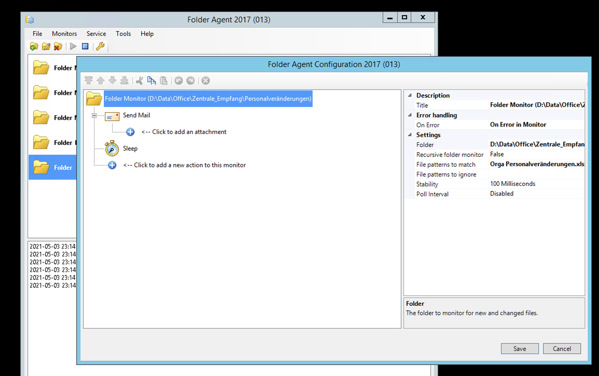Click the redo round arrow icon

pyautogui.click(x=190, y=81)
